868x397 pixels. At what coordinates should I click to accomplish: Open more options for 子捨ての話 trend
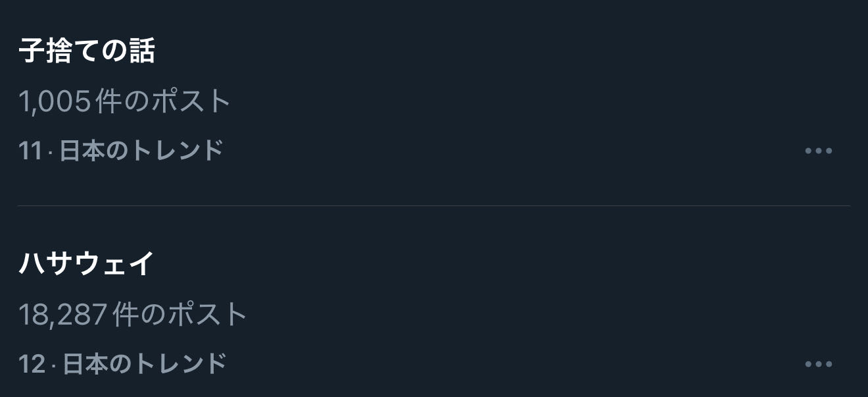click(x=819, y=151)
